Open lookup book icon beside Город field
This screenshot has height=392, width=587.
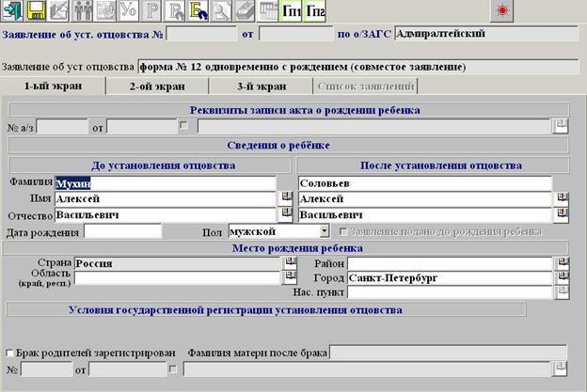563,277
